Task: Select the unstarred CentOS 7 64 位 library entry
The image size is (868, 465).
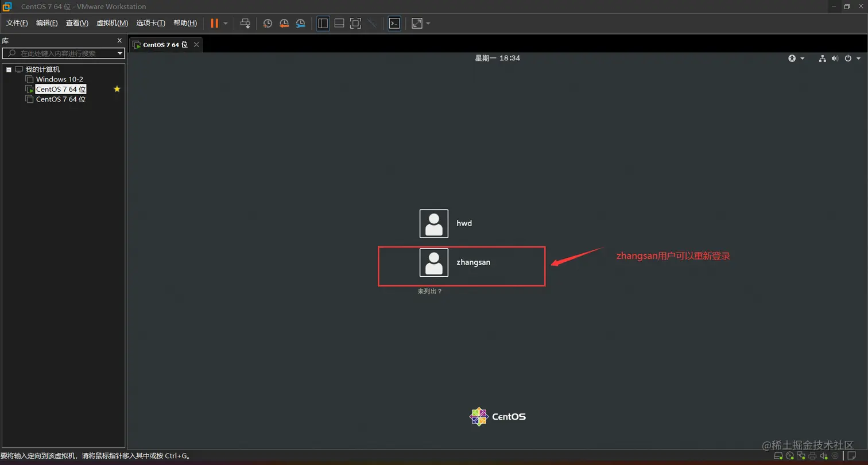Action: pyautogui.click(x=61, y=99)
